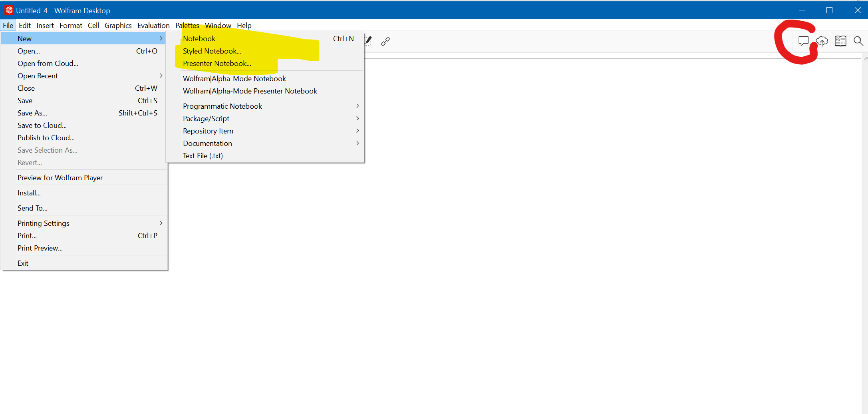Screen dimensions: 868x414
Task: Open the documentation book icon
Action: click(840, 41)
